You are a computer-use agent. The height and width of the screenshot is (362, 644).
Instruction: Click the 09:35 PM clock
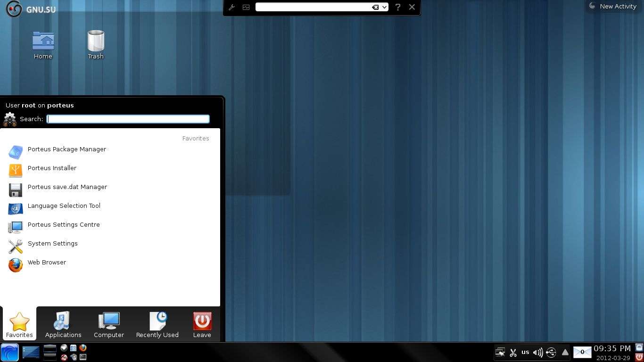[x=612, y=349]
